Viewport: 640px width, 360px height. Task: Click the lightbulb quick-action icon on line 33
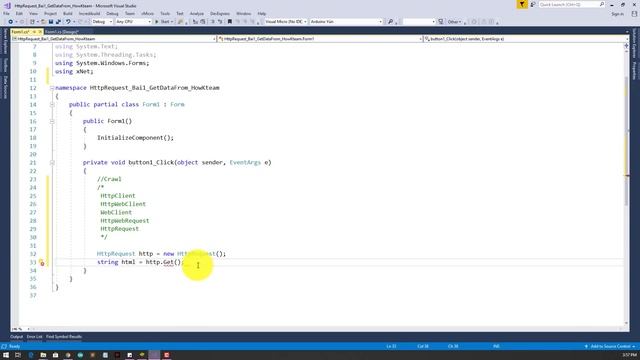[42, 262]
